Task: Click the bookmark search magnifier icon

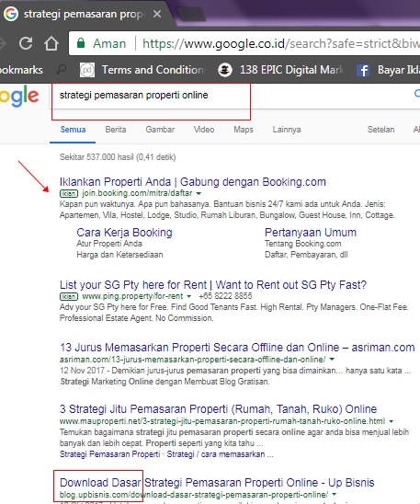Action: coord(61,69)
